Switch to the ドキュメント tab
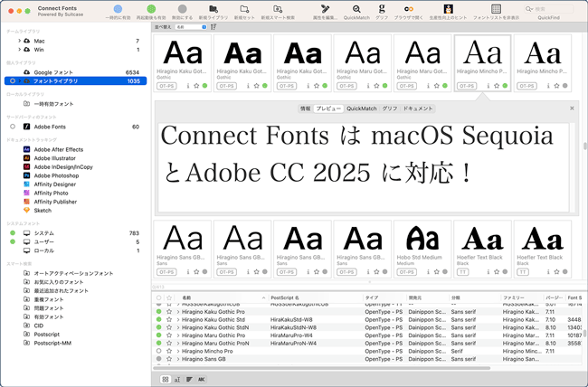The width and height of the screenshot is (588, 387). [418, 109]
